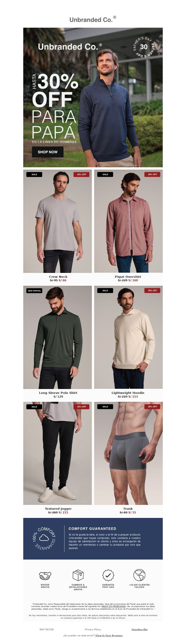Open the Privacy Policy link
The width and height of the screenshot is (186, 644).
[93, 629]
